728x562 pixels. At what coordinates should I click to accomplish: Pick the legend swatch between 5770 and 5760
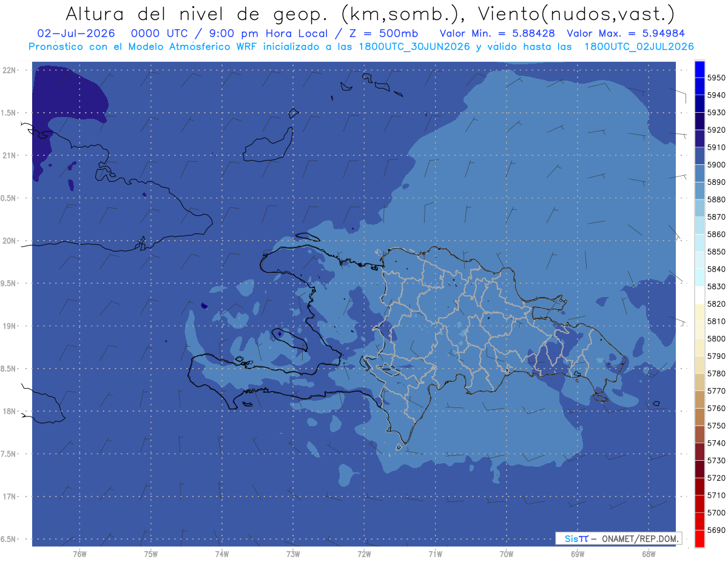(x=699, y=400)
